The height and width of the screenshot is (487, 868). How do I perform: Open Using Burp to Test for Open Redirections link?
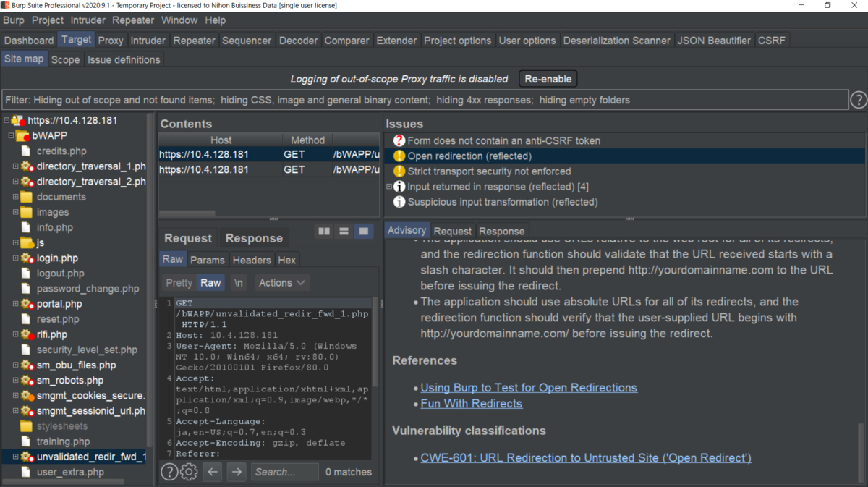529,388
